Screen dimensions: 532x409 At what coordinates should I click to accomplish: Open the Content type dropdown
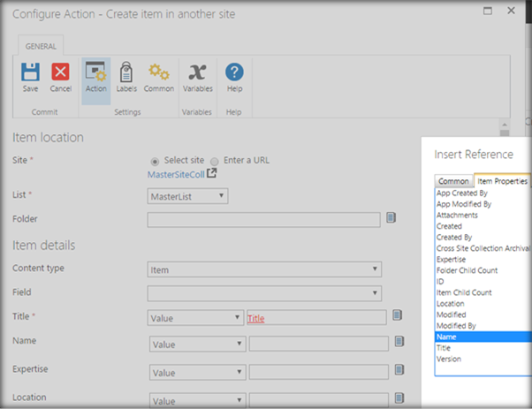pos(264,269)
